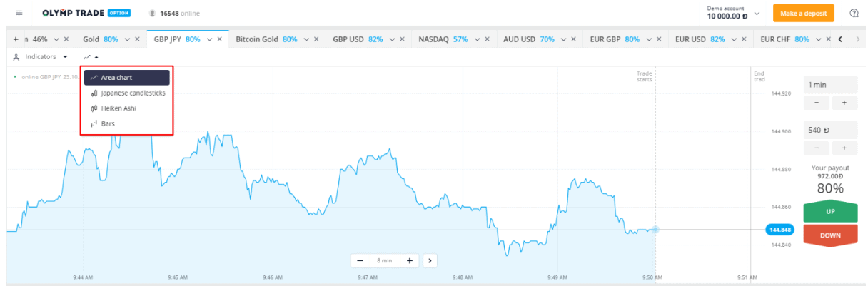Decrease trade amount with minus

tap(817, 148)
